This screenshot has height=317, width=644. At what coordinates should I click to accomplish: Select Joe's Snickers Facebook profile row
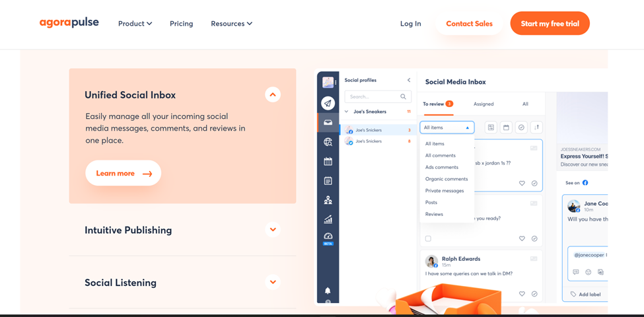[378, 130]
